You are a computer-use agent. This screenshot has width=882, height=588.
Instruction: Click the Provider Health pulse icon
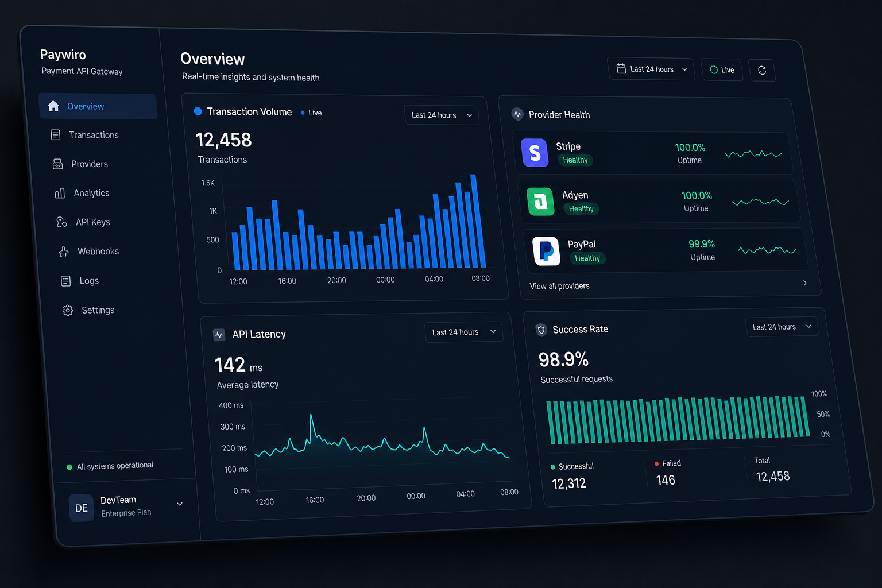coord(517,114)
